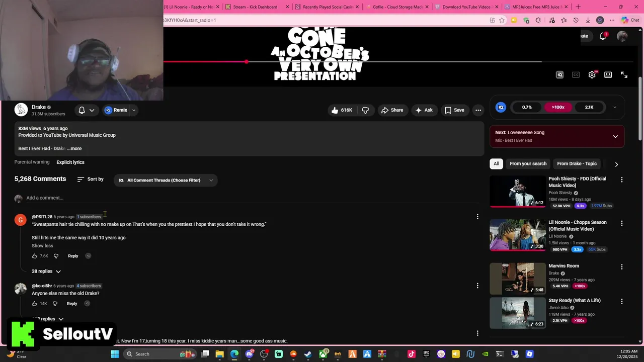Favorite this page with star icon

502,20
